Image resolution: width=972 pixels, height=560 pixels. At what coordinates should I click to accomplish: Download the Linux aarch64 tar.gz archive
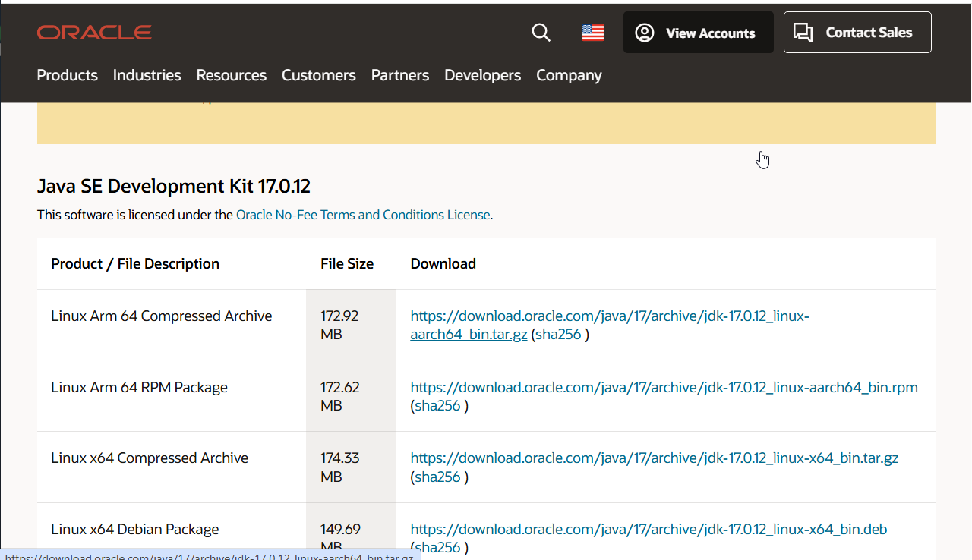point(610,325)
